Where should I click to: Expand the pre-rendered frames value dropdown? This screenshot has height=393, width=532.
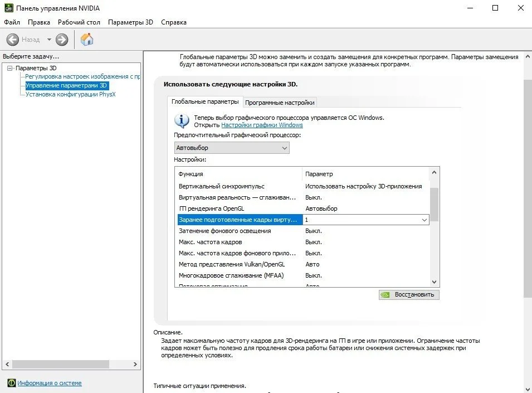[x=424, y=220]
